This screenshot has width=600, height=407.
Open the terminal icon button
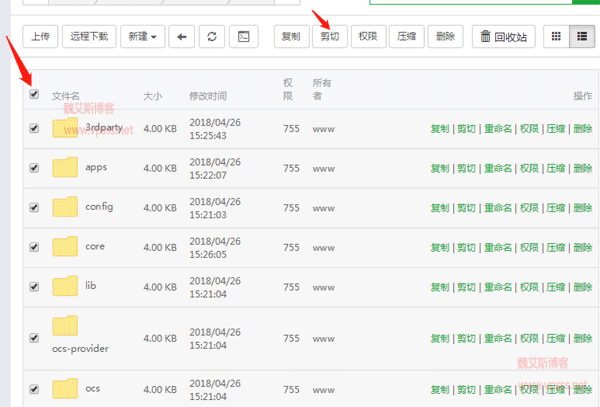coord(242,37)
